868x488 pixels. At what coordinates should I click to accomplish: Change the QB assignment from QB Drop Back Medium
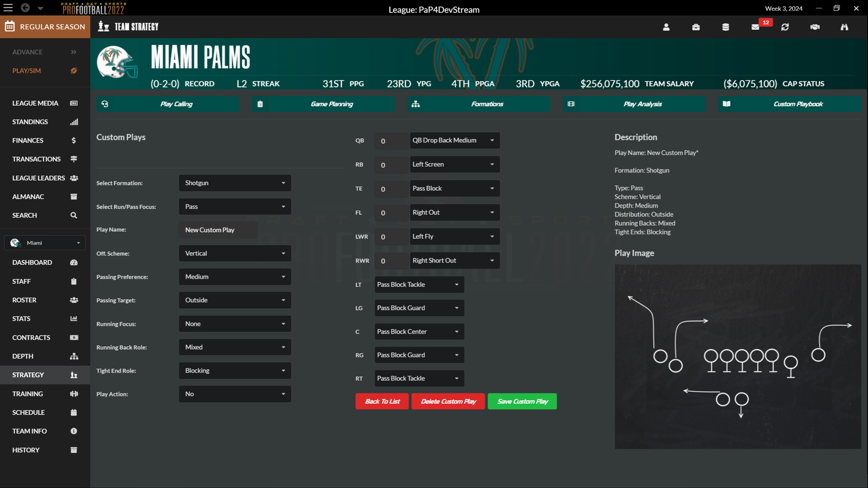click(x=454, y=140)
